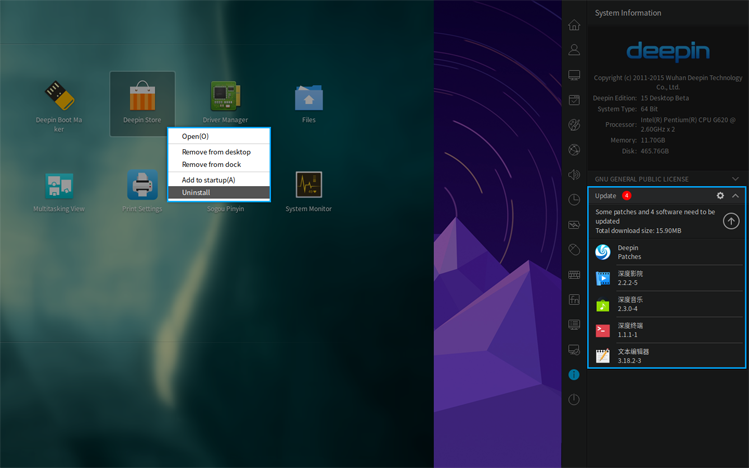Click version text 2.3.0-4

627,308
